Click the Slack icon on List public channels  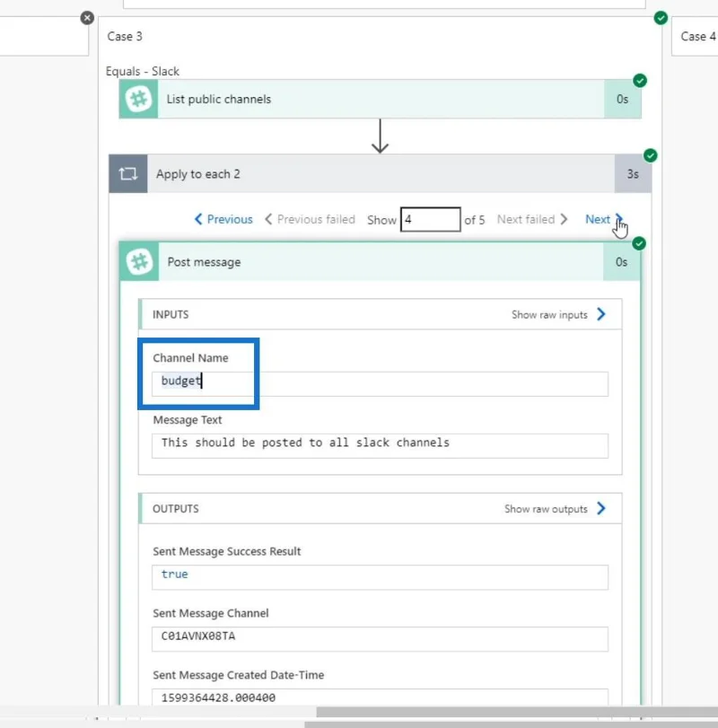(x=138, y=99)
